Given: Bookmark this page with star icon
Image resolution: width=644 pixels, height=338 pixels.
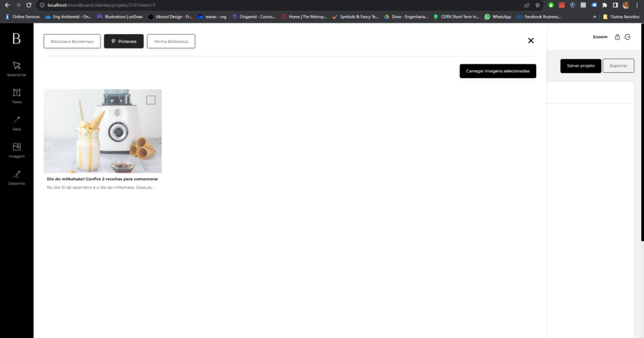Looking at the screenshot, I should (x=537, y=5).
